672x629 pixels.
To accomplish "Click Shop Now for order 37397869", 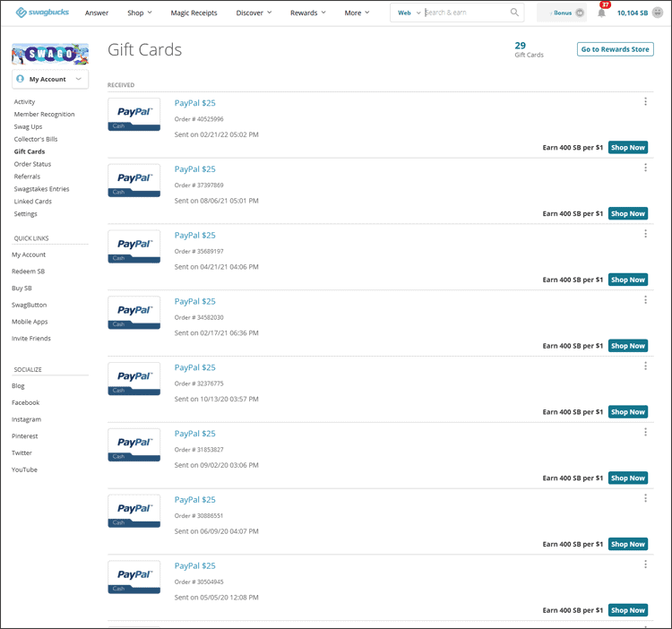I will tap(628, 213).
